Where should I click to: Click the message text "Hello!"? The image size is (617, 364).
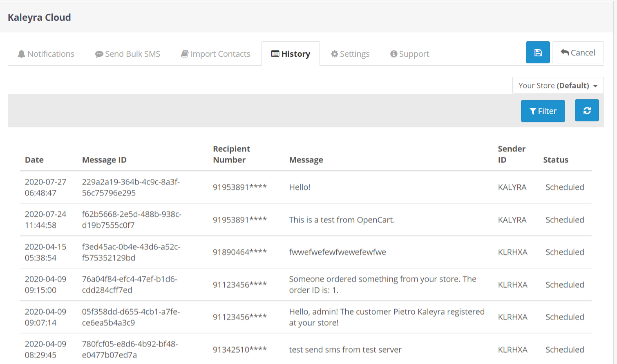click(300, 187)
